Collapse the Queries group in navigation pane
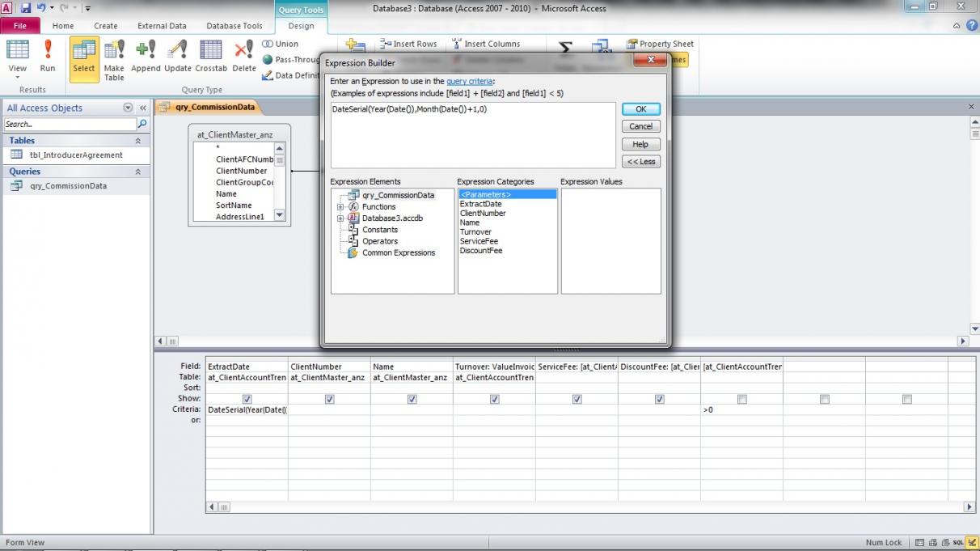Image resolution: width=980 pixels, height=551 pixels. pos(137,172)
